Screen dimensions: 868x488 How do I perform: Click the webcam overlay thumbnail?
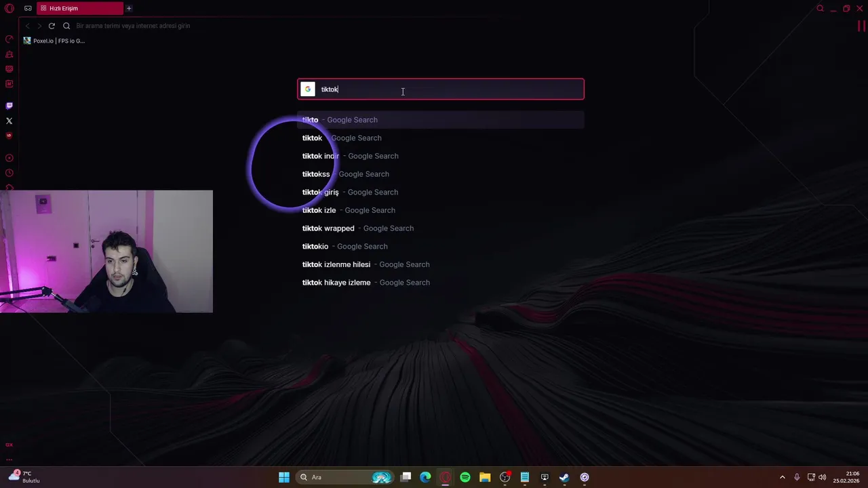[106, 251]
